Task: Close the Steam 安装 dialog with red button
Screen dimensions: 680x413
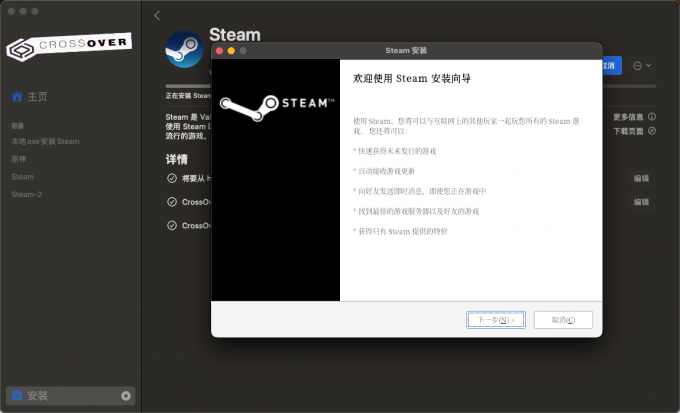Action: coord(219,51)
